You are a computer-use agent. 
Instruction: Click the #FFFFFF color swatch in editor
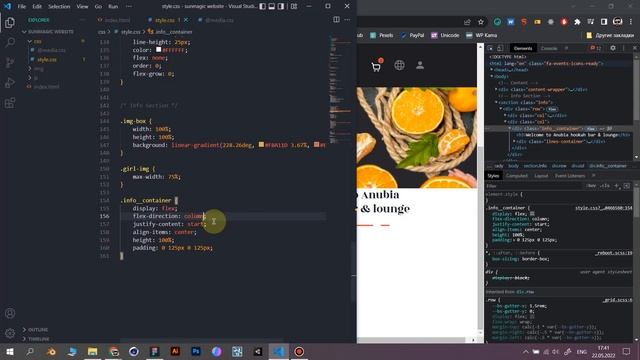click(158, 50)
